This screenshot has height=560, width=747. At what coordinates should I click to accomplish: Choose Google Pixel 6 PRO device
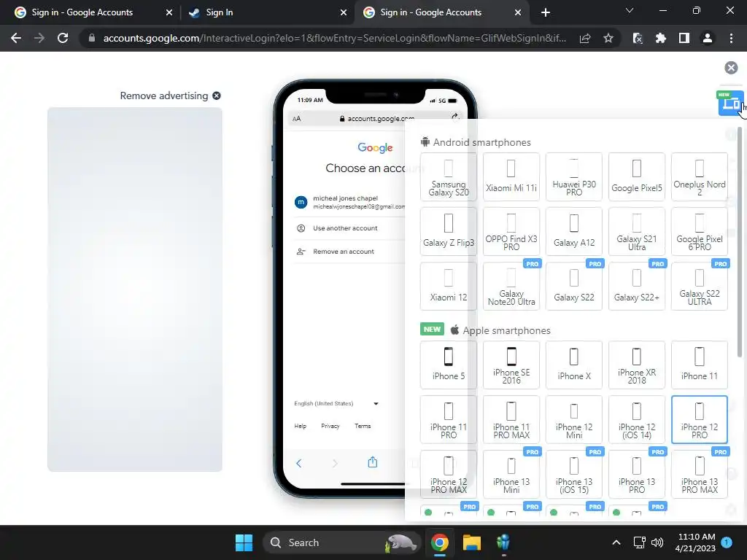pyautogui.click(x=700, y=231)
